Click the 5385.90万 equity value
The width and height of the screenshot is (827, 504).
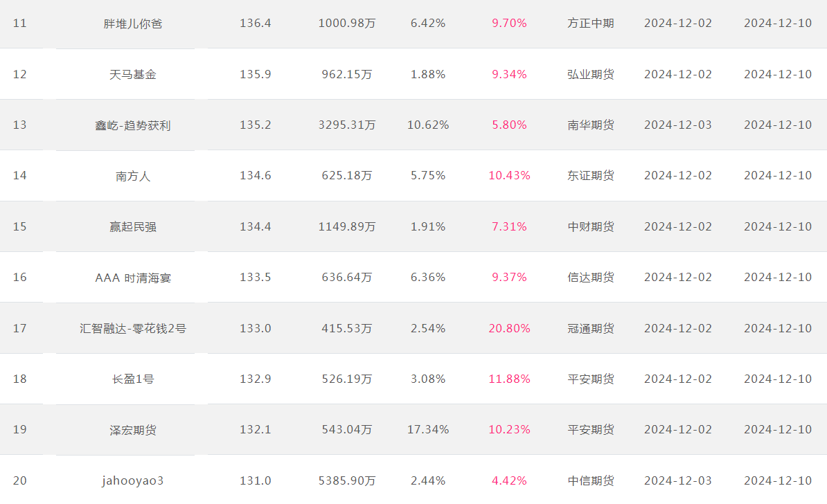point(347,480)
